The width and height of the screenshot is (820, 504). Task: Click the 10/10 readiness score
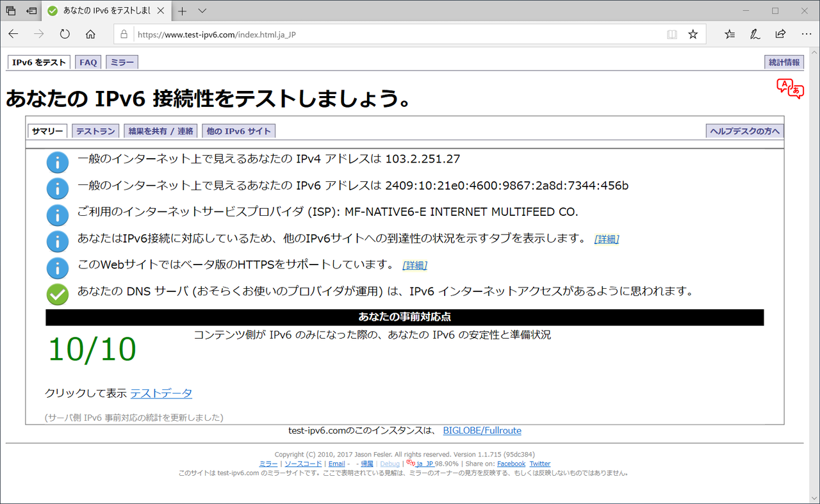tap(92, 350)
